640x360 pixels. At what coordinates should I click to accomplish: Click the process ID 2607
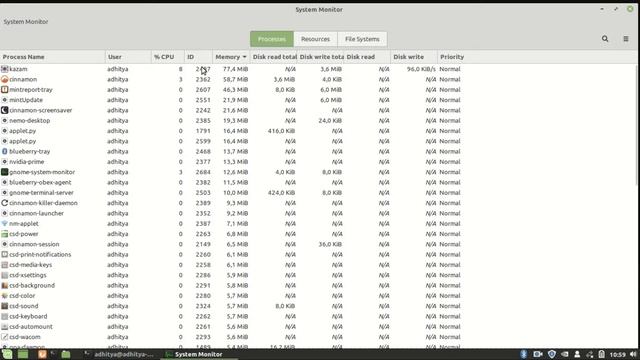pos(203,89)
